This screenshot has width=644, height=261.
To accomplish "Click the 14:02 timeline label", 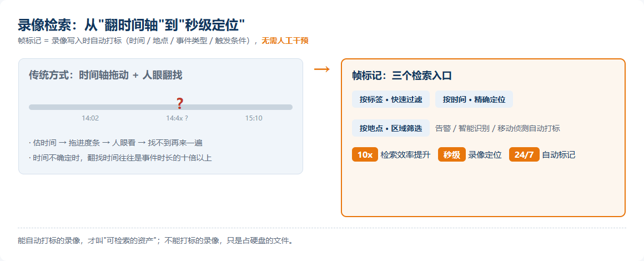I will (x=90, y=118).
